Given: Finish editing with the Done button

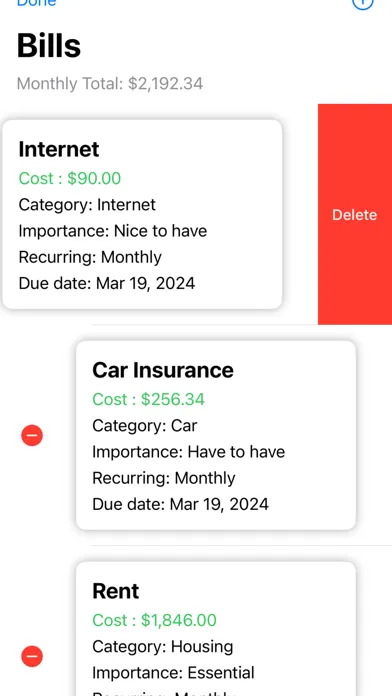Looking at the screenshot, I should pos(36,3).
